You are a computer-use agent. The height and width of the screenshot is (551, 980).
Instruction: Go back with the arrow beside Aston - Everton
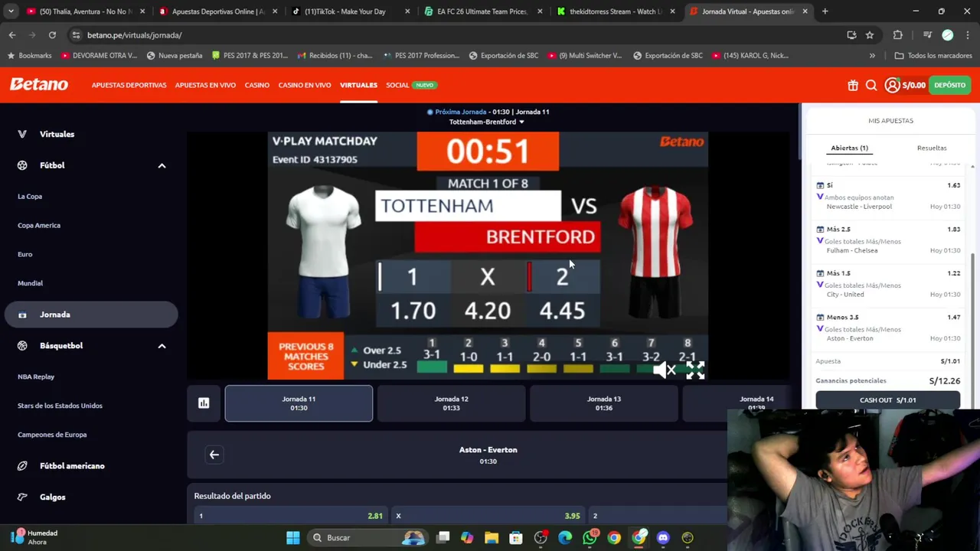pos(214,455)
